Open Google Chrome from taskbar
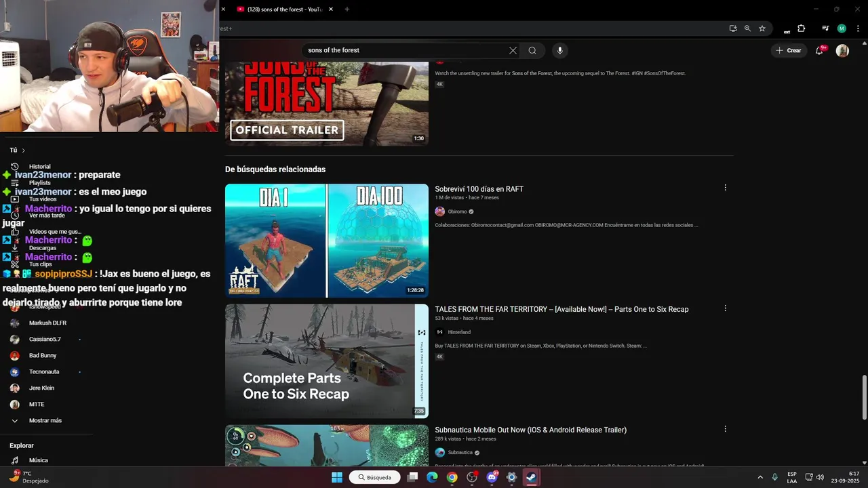The image size is (868, 488). 452,477
